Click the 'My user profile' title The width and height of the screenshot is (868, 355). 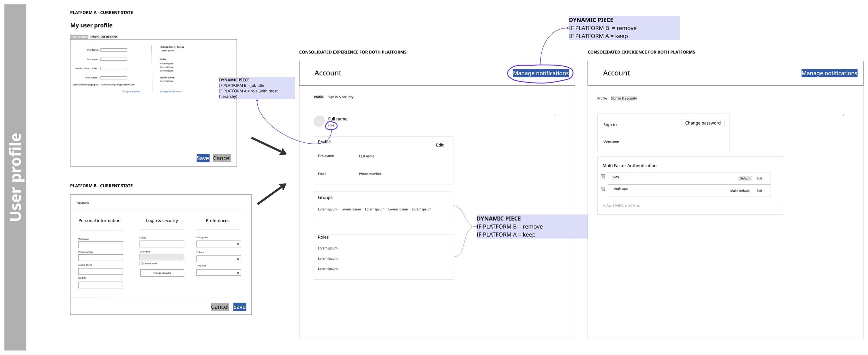pos(91,25)
